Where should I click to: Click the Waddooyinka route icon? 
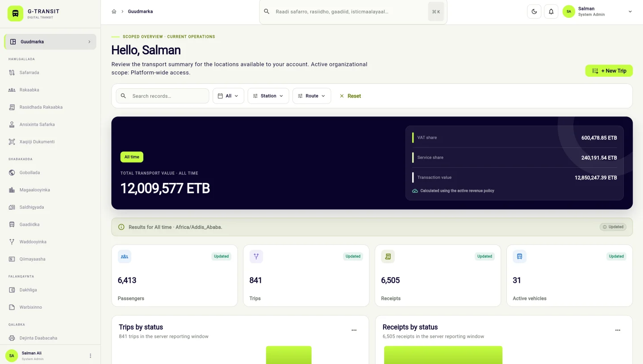(x=12, y=242)
